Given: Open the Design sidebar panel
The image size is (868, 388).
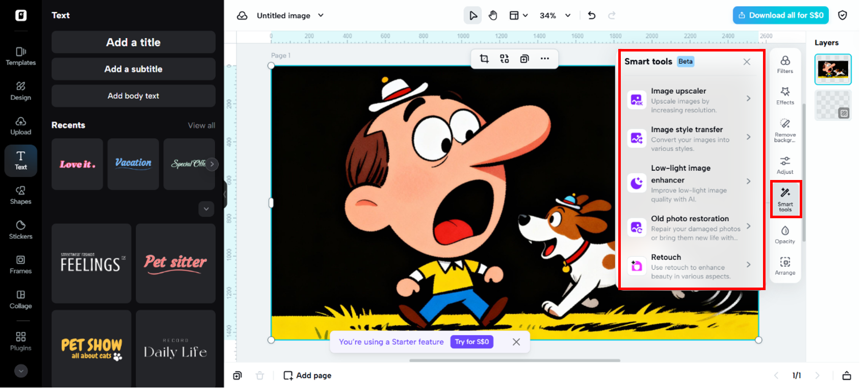Looking at the screenshot, I should point(21,91).
